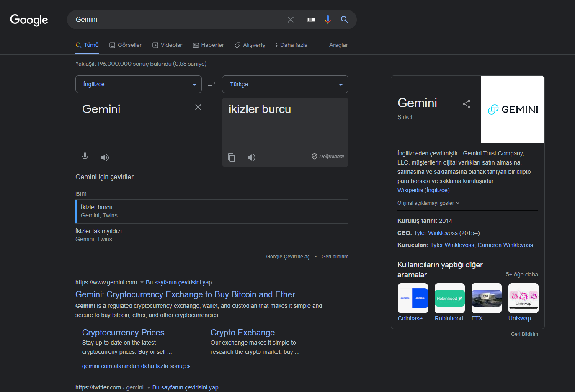Click the Uniswap text label

point(520,318)
